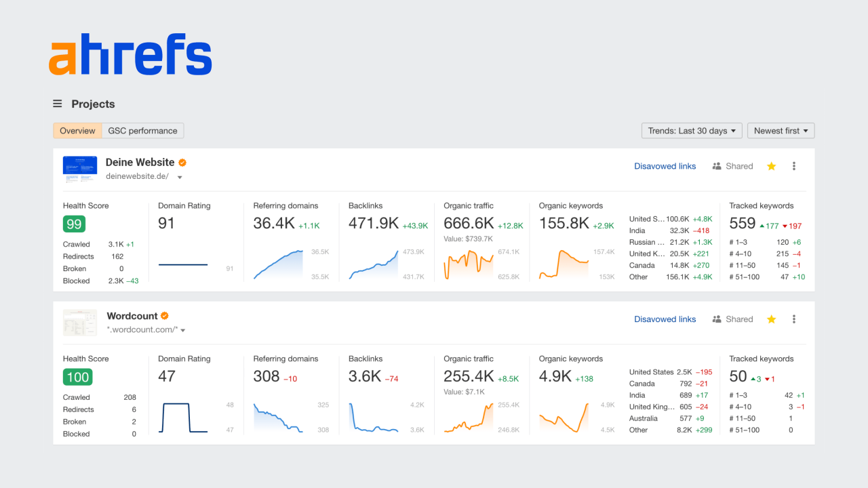Click the Projects heading
The width and height of the screenshot is (868, 488).
(93, 104)
